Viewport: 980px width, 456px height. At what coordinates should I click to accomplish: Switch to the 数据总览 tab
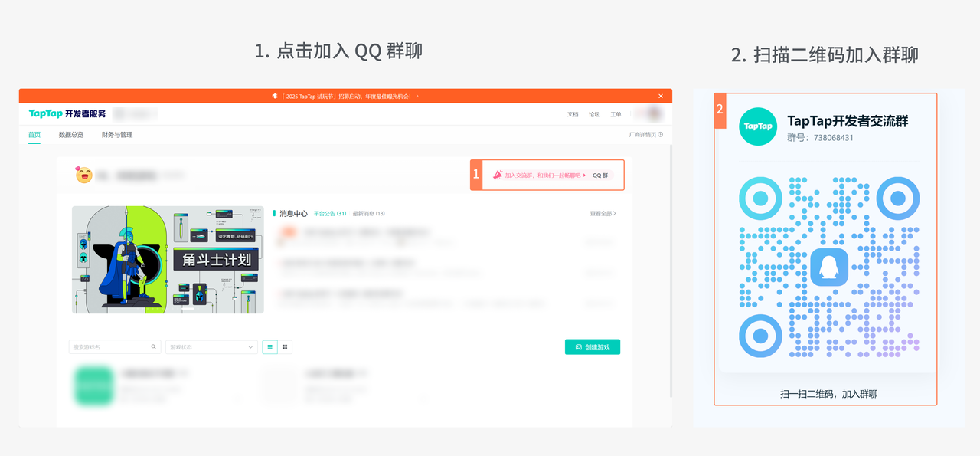click(71, 135)
